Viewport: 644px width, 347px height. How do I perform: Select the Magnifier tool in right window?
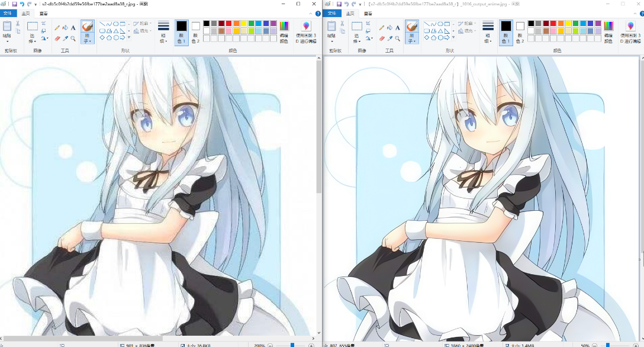pyautogui.click(x=397, y=38)
